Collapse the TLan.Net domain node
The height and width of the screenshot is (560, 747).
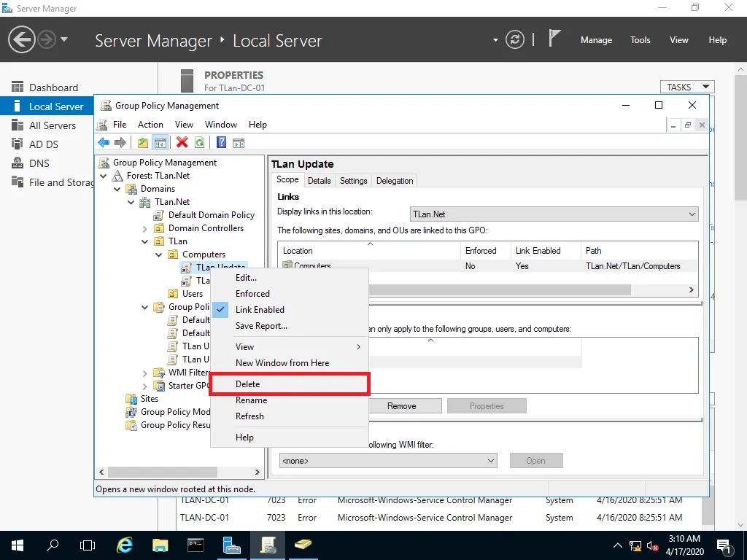(x=131, y=203)
